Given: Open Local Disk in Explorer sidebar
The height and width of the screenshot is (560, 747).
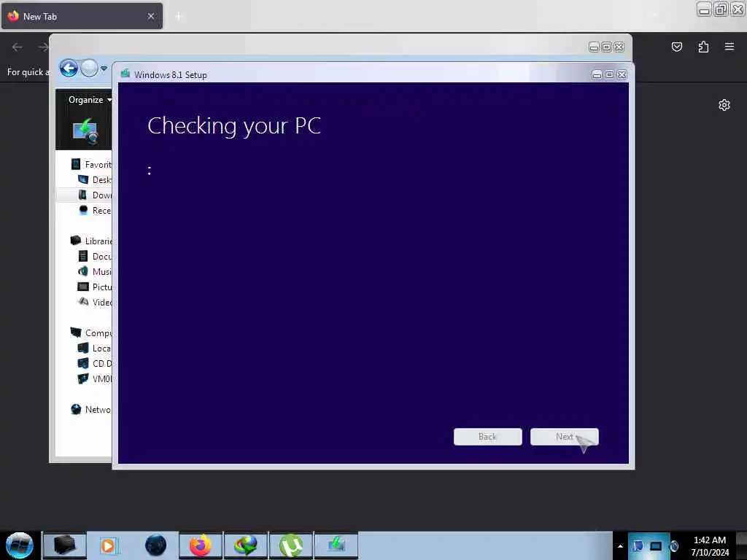Looking at the screenshot, I should [101, 348].
